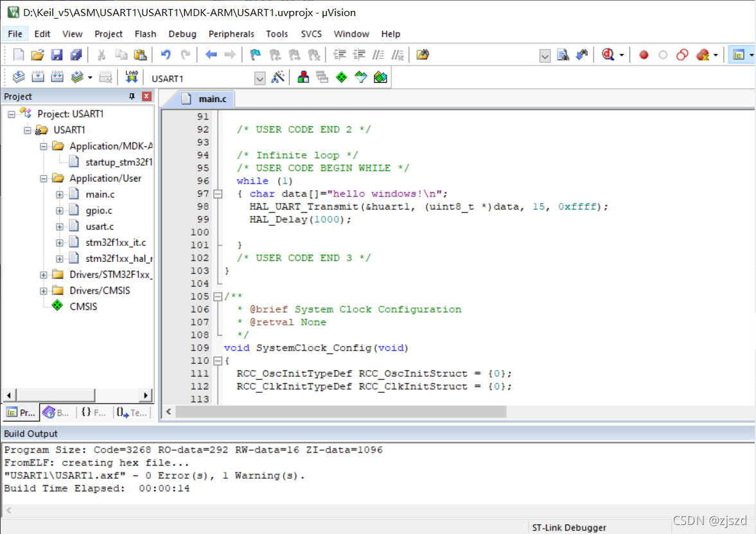Switch to the main.c editor tab
Screen dimensions: 756x534
(x=207, y=99)
